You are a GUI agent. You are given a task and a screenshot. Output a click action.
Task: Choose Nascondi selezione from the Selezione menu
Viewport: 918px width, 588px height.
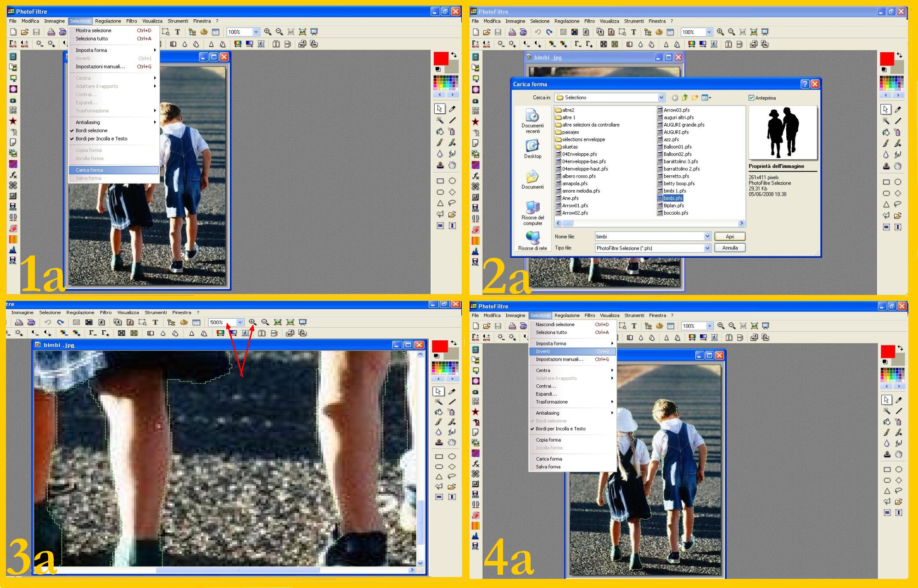pyautogui.click(x=554, y=325)
